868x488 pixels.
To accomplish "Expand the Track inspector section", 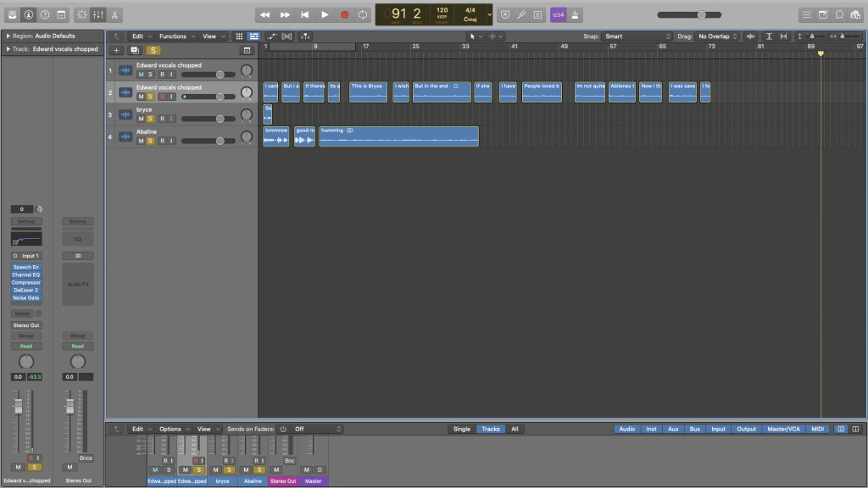I will (8, 49).
